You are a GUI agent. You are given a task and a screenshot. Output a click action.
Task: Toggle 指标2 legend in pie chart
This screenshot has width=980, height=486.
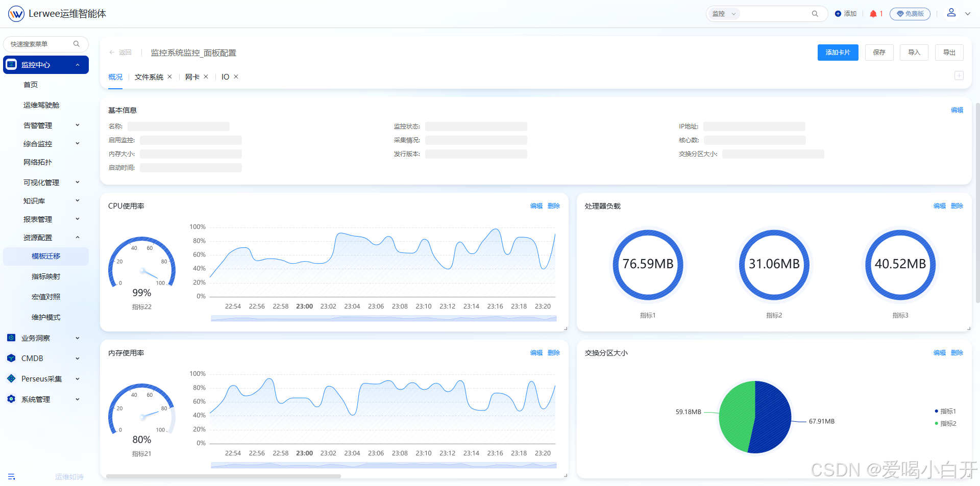coord(945,423)
